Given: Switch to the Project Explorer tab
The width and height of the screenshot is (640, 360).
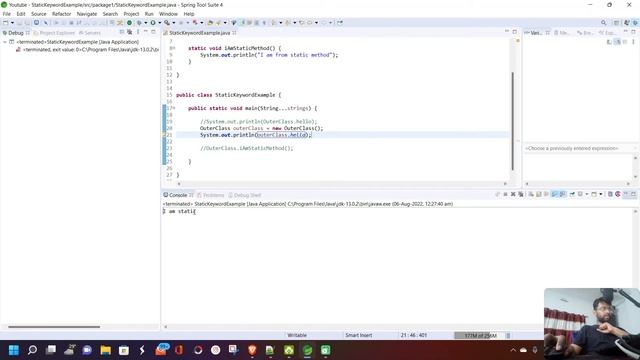Looking at the screenshot, I should 54,33.
